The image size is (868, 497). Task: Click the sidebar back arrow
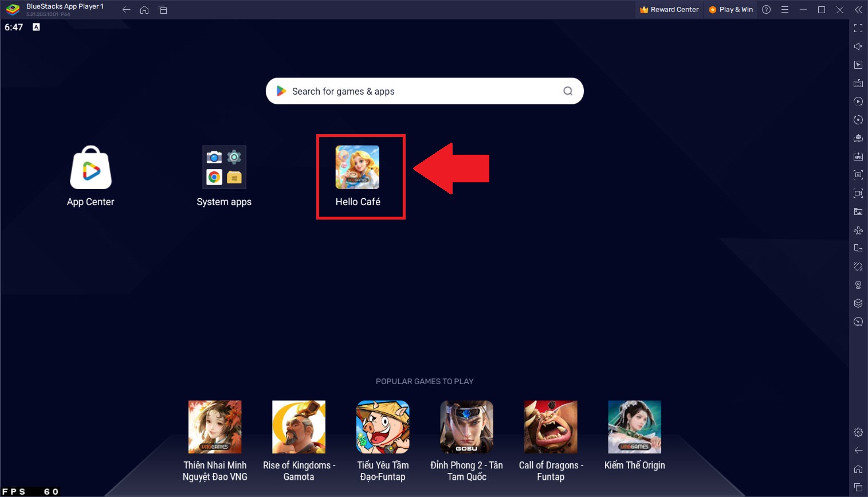point(858,451)
